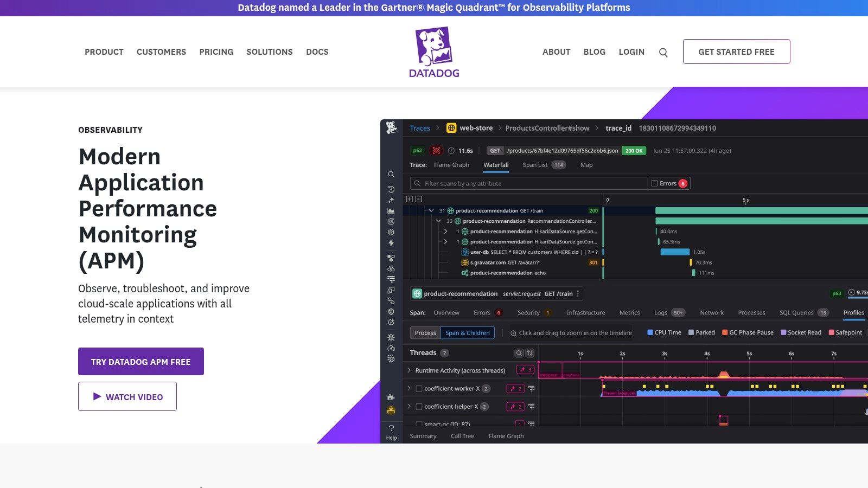Click TRY DATADOG APM FREE button
The width and height of the screenshot is (868, 488).
141,362
